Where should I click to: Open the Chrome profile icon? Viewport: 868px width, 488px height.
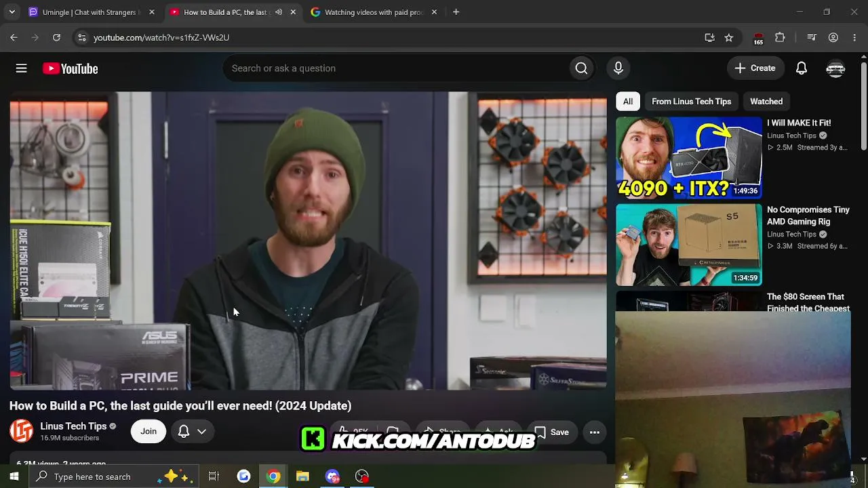pos(833,38)
